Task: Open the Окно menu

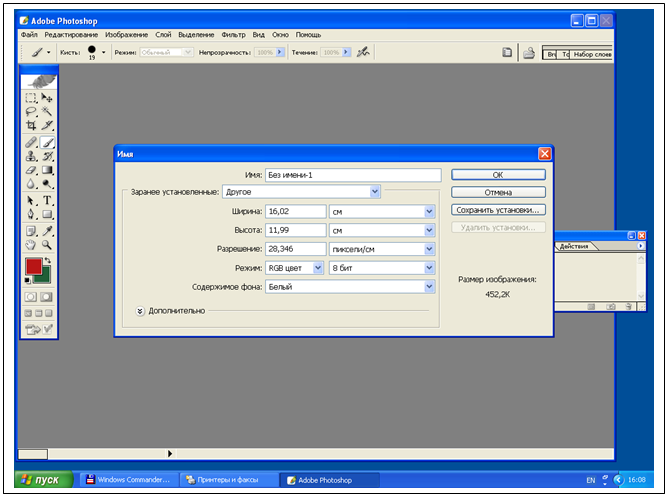Action: (x=280, y=34)
